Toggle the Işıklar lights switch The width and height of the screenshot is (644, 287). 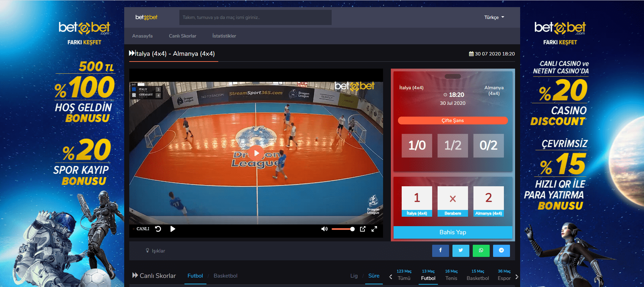155,251
